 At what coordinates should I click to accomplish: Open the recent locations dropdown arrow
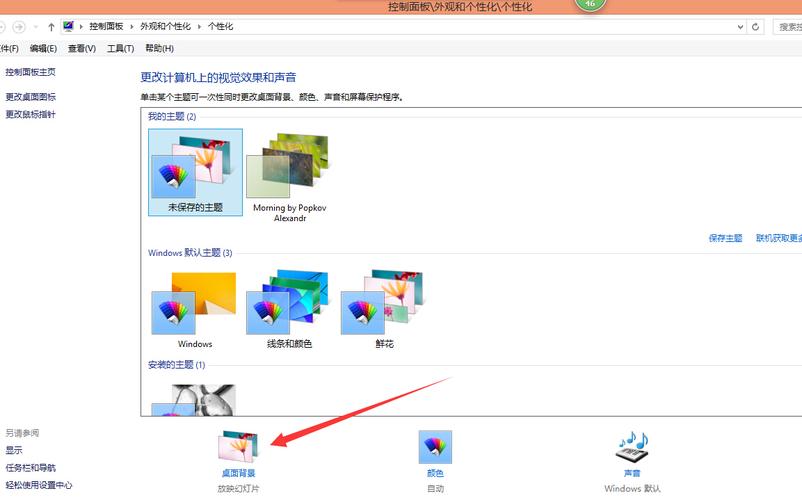click(x=35, y=27)
